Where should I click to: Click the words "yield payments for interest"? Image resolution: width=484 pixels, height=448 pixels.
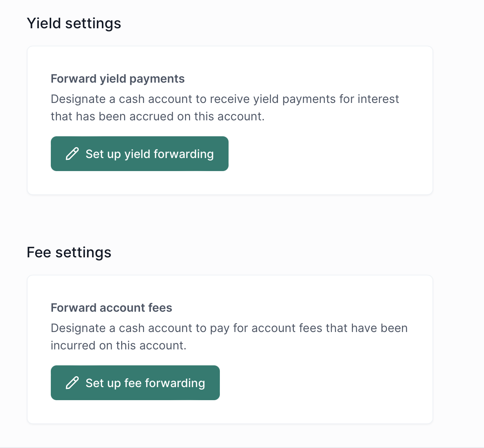326,99
